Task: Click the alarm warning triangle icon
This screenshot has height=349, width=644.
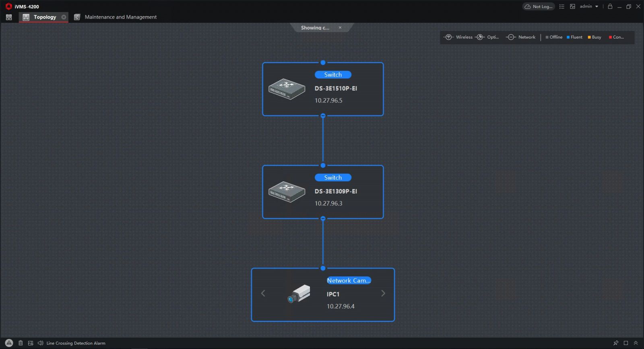Action: (x=9, y=343)
